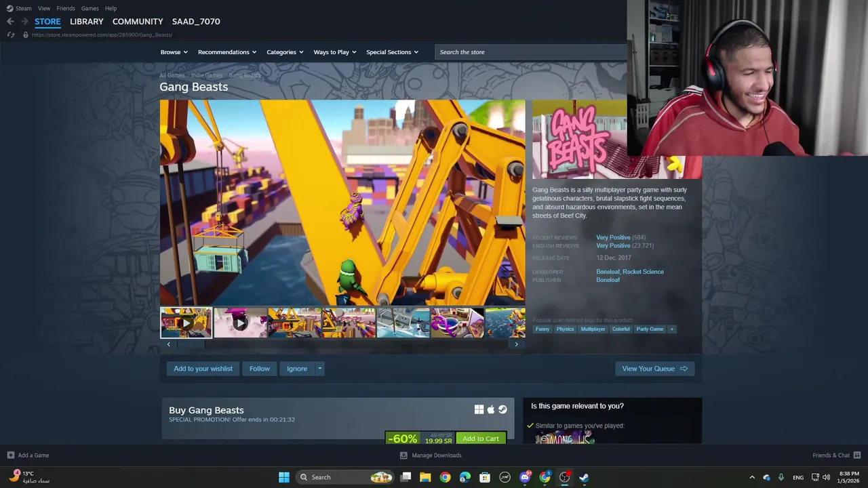Viewport: 868px width, 488px height.
Task: Open Google Chrome from taskbar
Action: coord(445,477)
